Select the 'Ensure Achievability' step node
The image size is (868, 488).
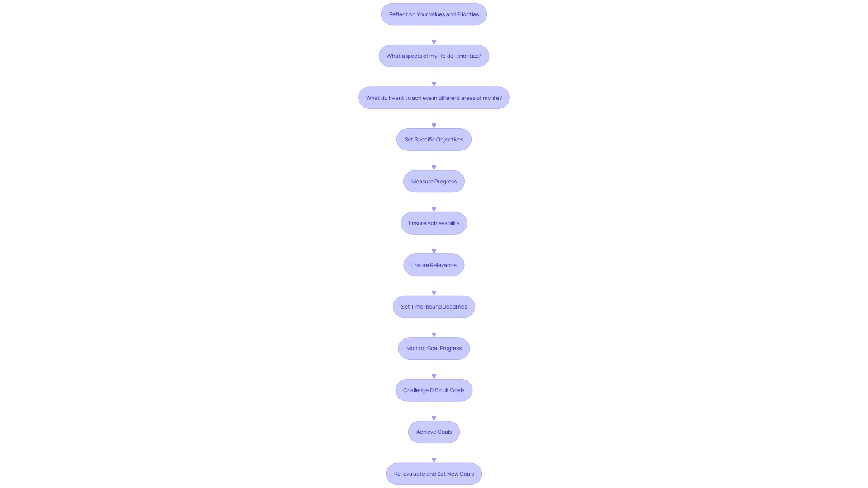[x=434, y=223]
